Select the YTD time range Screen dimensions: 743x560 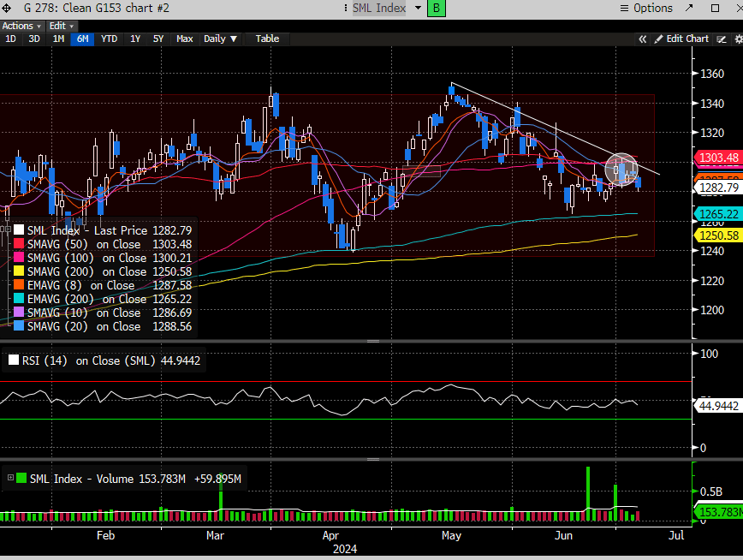click(109, 39)
